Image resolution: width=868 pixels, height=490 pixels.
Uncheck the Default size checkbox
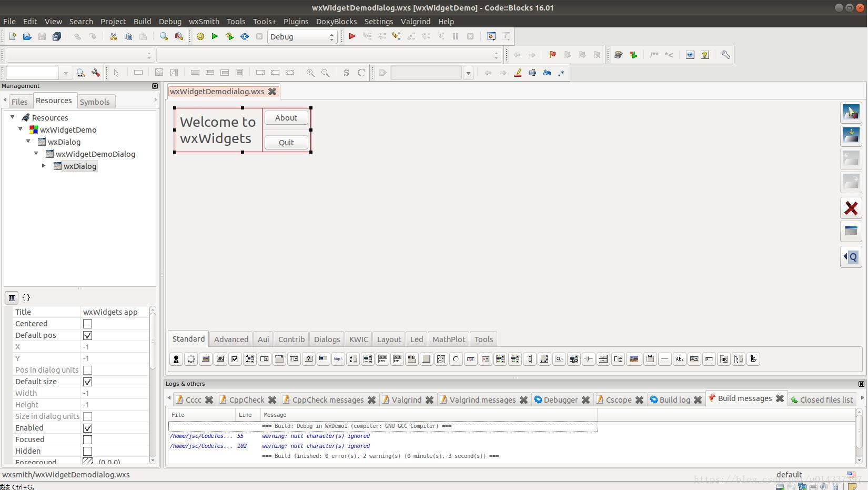coord(88,382)
